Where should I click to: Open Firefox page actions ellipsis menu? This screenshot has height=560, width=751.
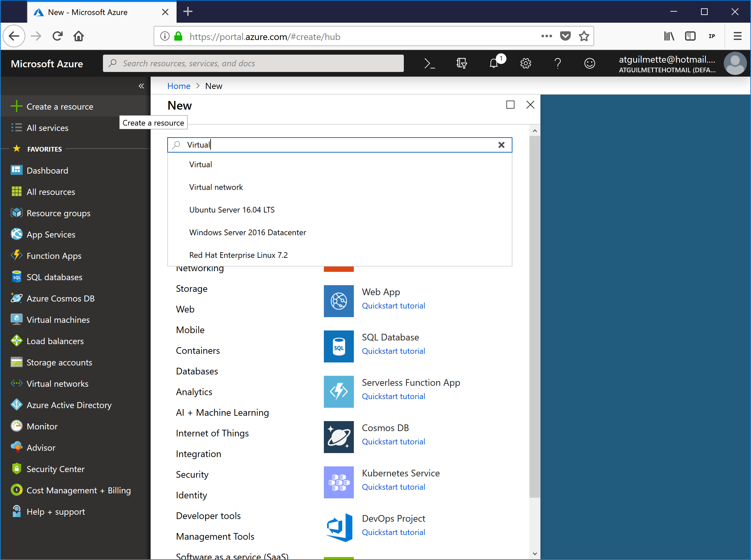546,36
